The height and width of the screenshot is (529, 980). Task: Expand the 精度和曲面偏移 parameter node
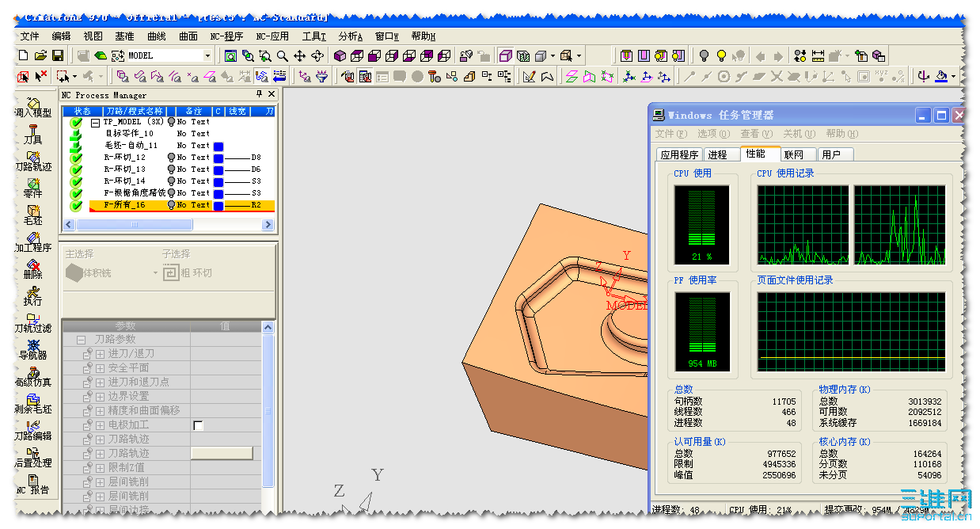(101, 410)
